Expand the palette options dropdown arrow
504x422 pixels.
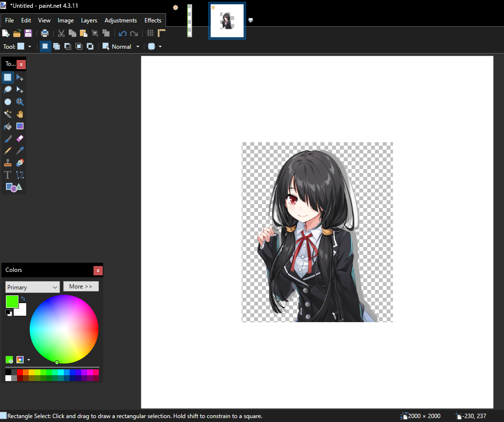(x=29, y=360)
